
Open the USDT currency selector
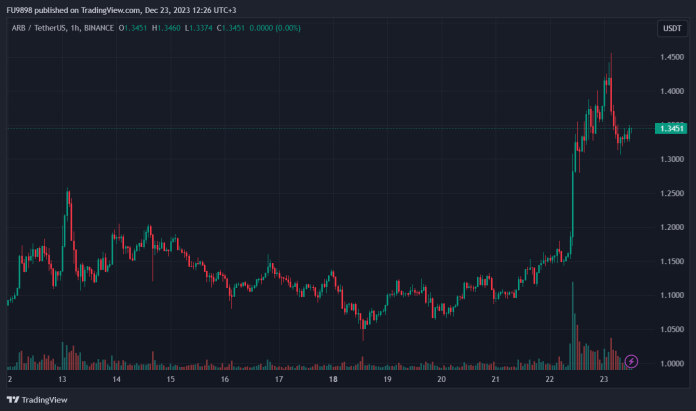click(x=669, y=28)
